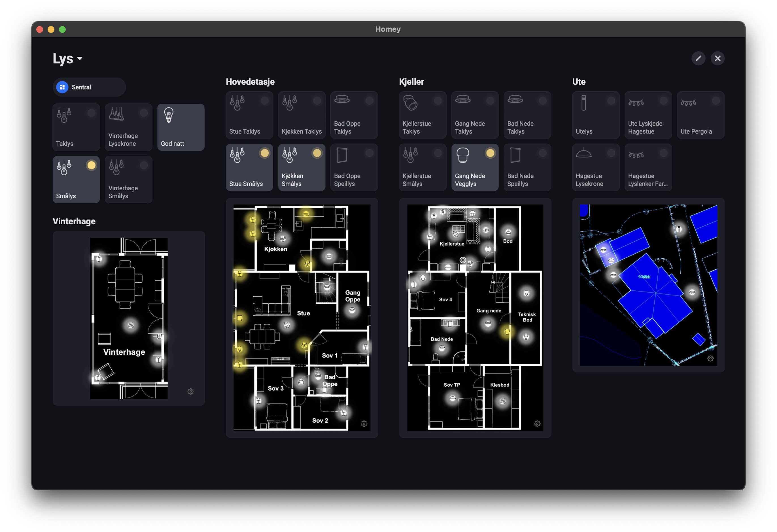Click the Klesbod light on floorplan
The height and width of the screenshot is (532, 777).
[502, 401]
